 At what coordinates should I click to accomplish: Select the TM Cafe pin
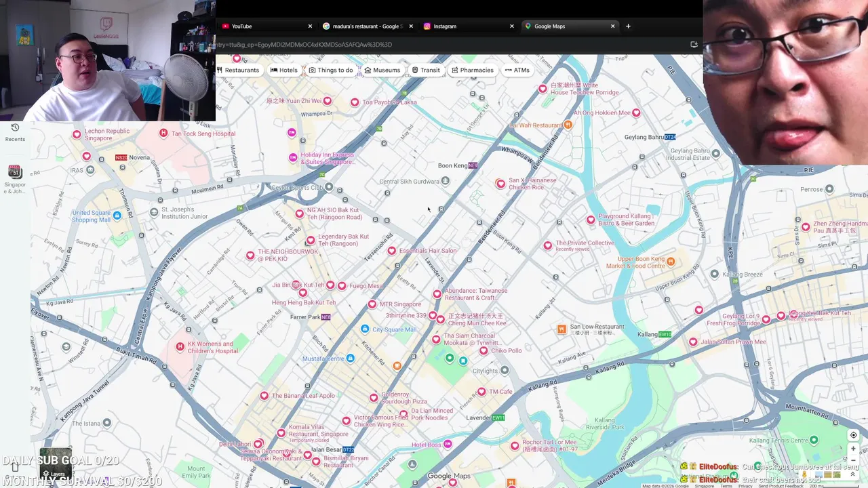click(x=481, y=392)
